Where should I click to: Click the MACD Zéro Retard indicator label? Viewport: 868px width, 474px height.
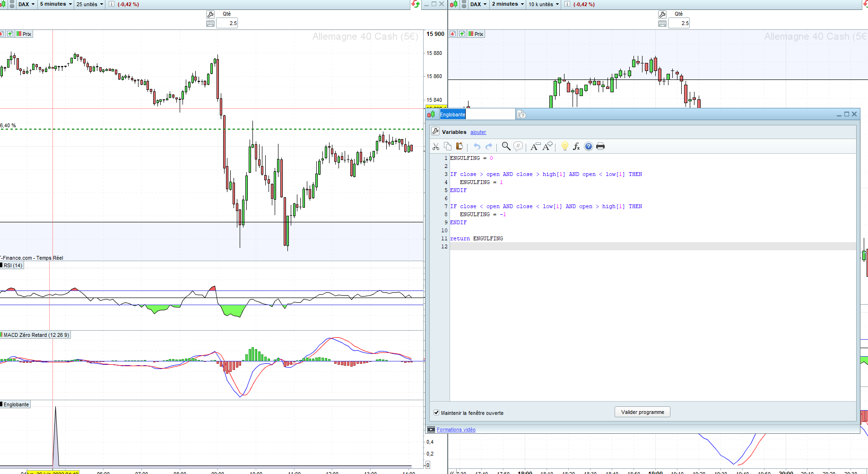(36, 335)
